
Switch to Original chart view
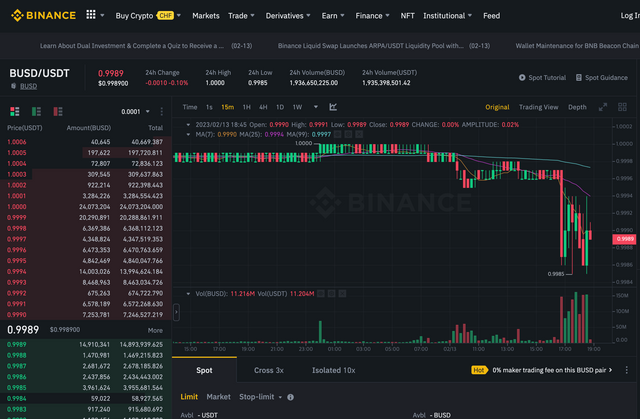[497, 107]
